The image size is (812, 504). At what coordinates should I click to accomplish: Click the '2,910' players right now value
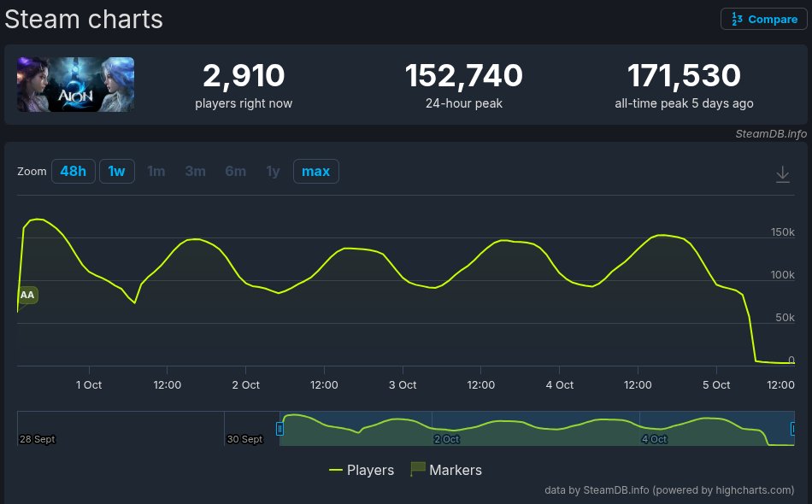pos(244,75)
